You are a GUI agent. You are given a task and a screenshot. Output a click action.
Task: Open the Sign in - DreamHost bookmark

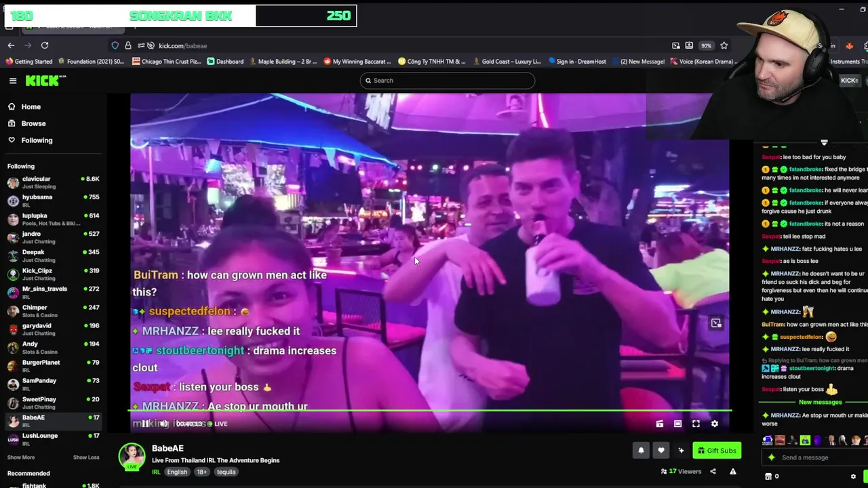[577, 62]
